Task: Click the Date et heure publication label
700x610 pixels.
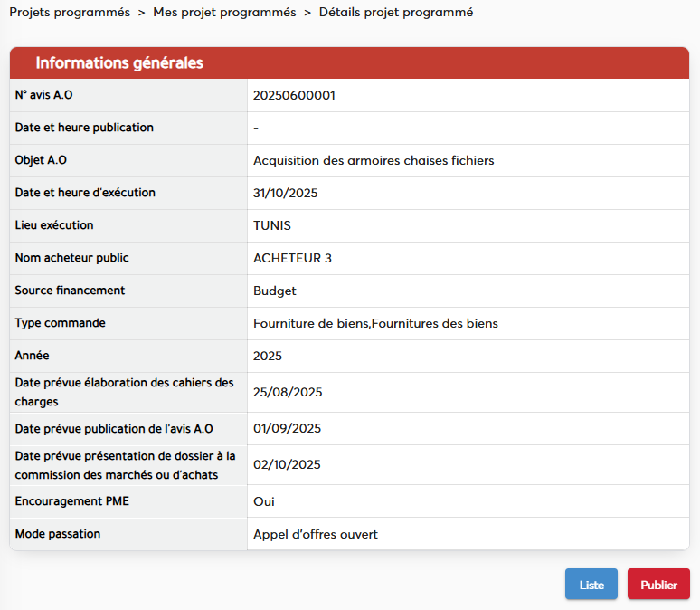Action: point(84,128)
